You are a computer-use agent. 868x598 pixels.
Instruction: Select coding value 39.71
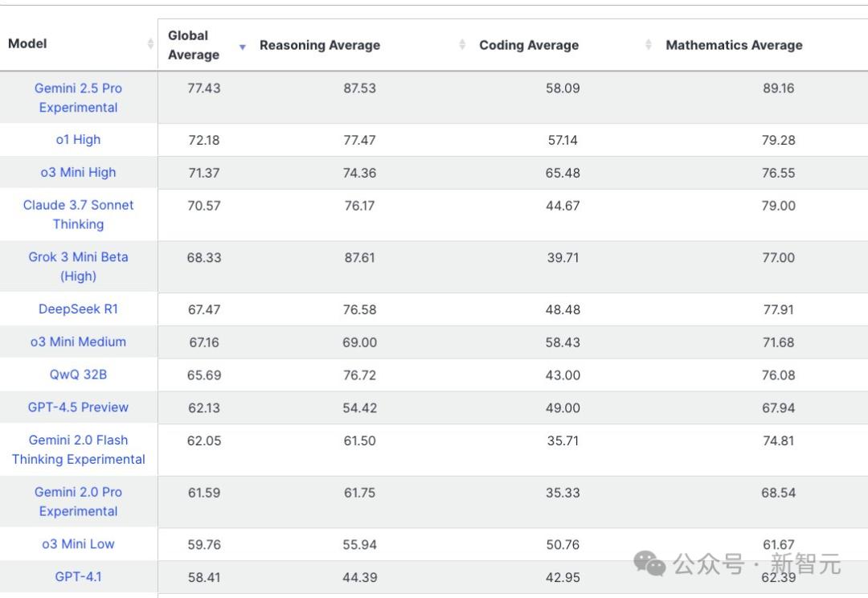pyautogui.click(x=563, y=257)
